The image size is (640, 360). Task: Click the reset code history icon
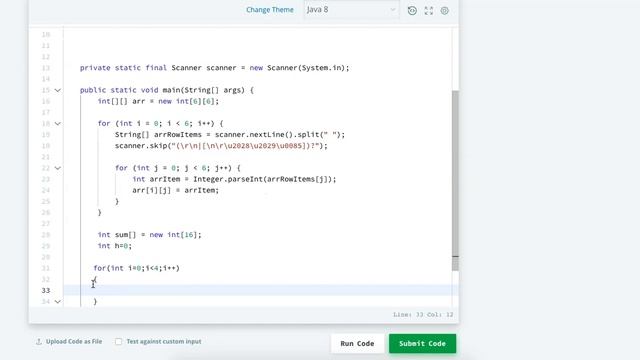click(412, 11)
